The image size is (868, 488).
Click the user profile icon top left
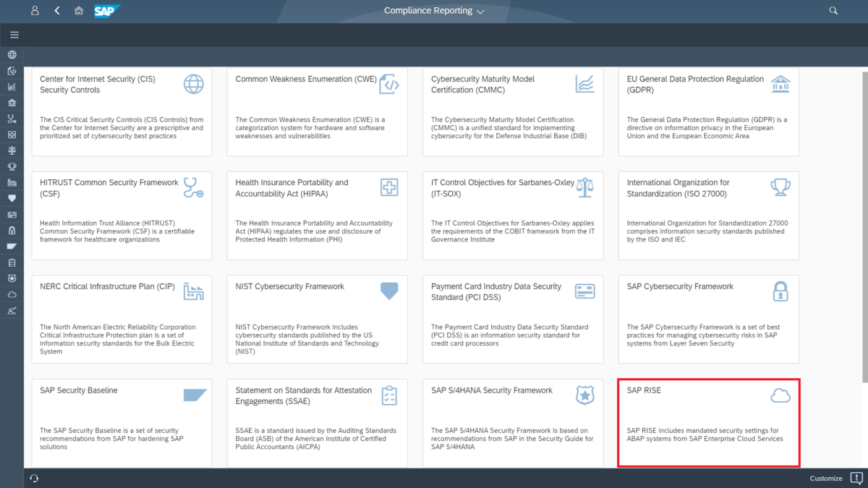coord(34,10)
